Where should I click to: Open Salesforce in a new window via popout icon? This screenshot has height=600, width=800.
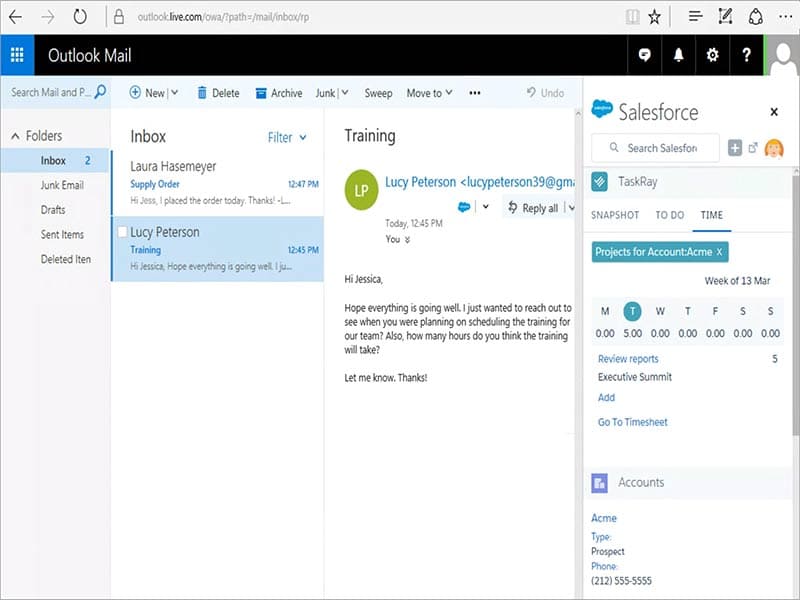click(752, 146)
